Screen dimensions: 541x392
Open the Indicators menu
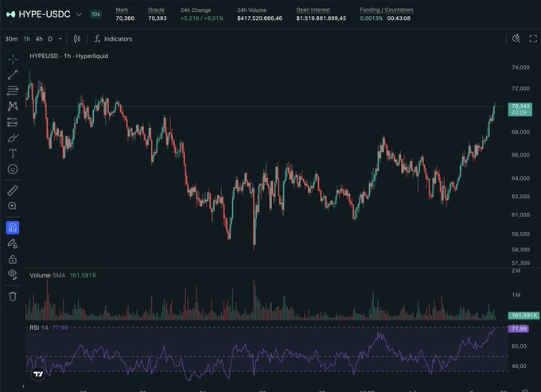click(113, 39)
